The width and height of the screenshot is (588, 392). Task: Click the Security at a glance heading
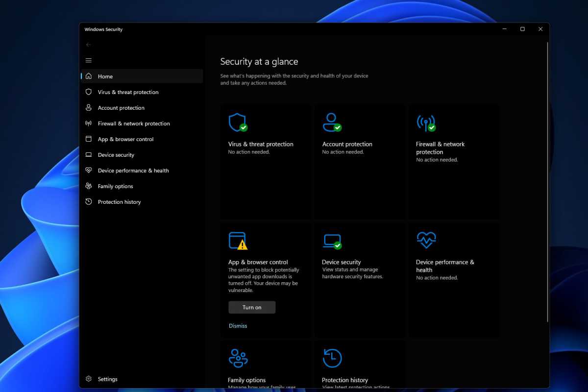pos(259,62)
